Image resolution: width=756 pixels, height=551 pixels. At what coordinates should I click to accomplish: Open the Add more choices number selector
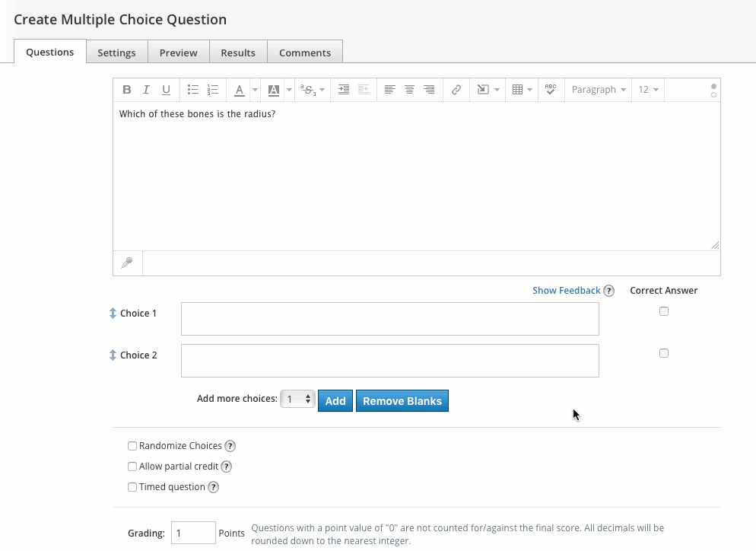(x=297, y=400)
